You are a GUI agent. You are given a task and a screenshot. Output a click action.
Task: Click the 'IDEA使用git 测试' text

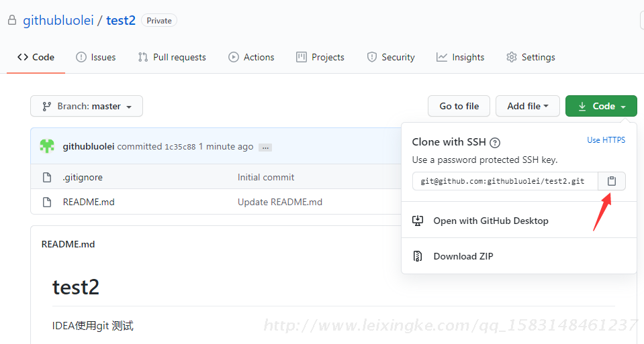(x=93, y=326)
